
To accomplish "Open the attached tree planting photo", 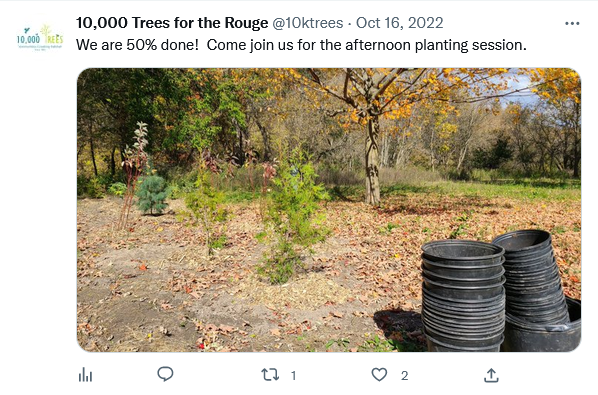I will [x=329, y=210].
